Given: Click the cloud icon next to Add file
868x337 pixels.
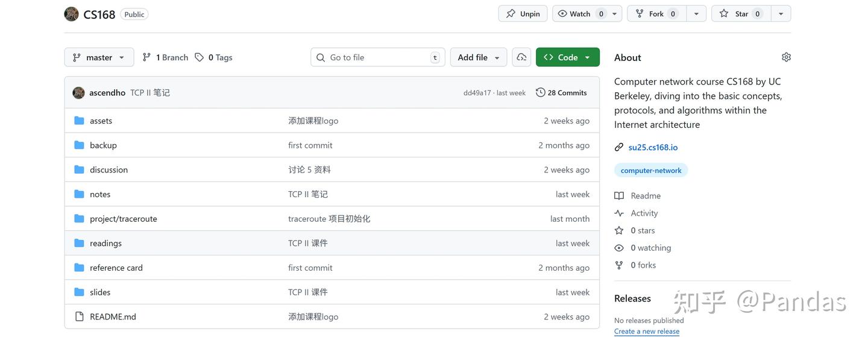Looking at the screenshot, I should (521, 57).
